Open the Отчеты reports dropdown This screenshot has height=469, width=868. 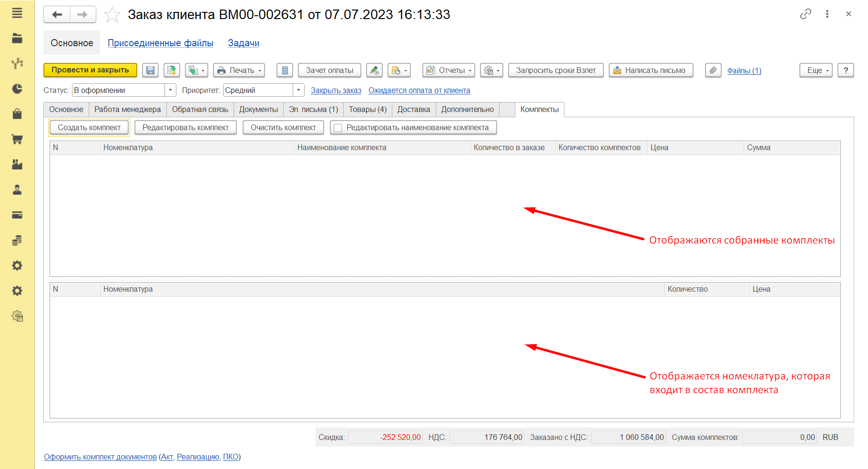(449, 71)
